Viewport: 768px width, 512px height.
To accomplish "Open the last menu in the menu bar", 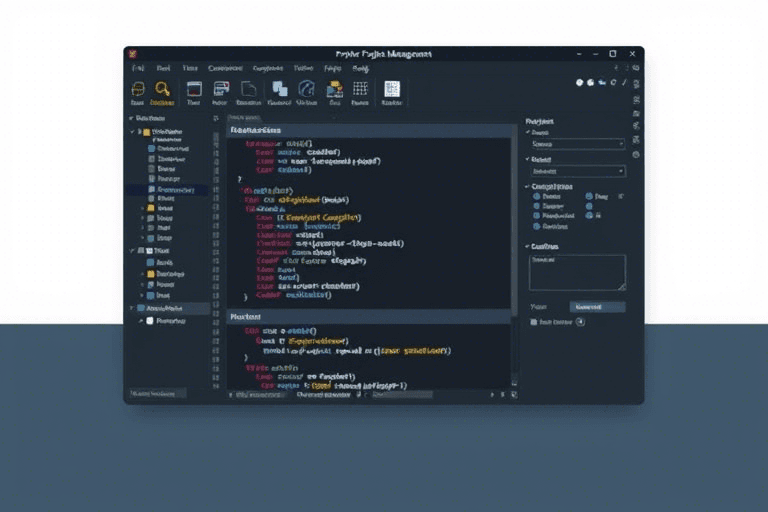I will coord(361,68).
